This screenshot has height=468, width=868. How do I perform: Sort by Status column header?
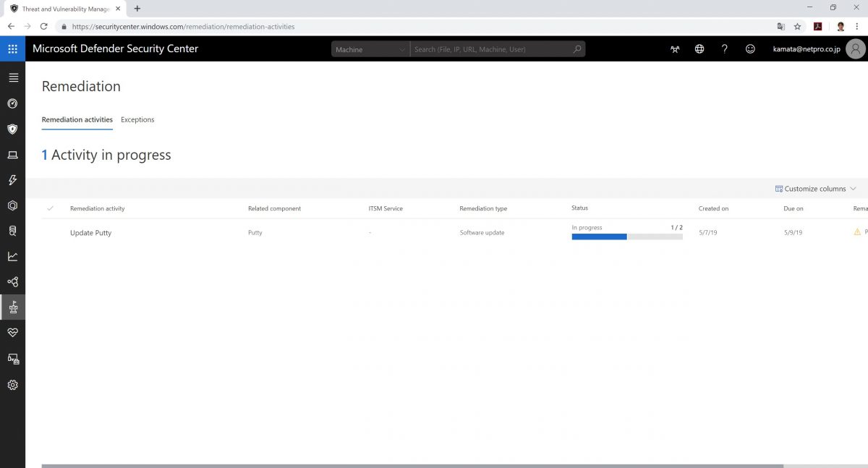579,208
